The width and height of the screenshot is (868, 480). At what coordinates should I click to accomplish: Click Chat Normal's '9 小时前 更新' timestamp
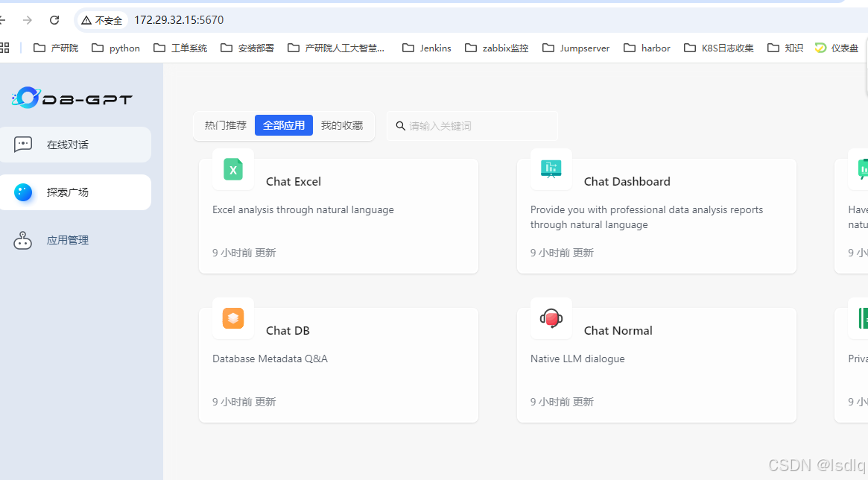coord(562,402)
